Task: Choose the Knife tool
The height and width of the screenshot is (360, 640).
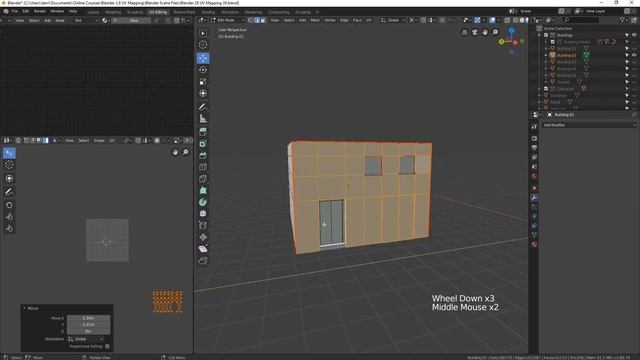Action: tap(203, 179)
